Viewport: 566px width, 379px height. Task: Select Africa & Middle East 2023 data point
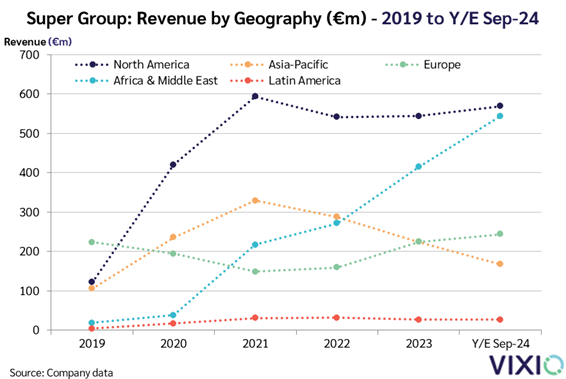point(418,166)
